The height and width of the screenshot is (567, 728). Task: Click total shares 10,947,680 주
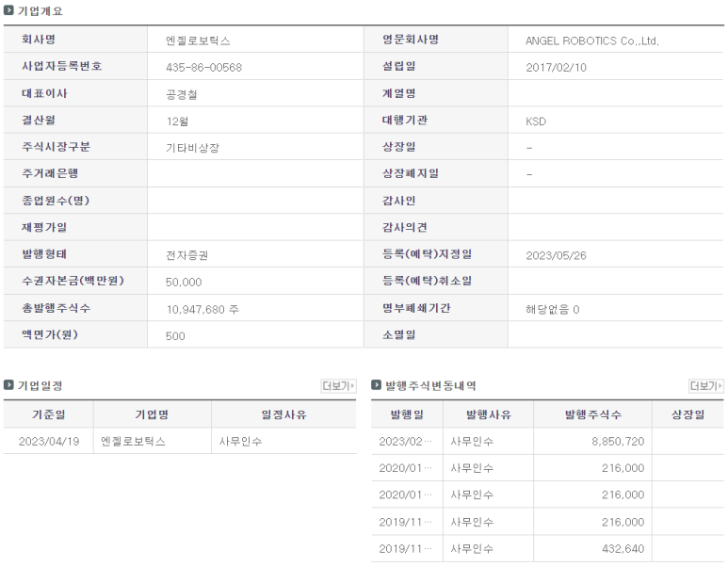[202, 309]
